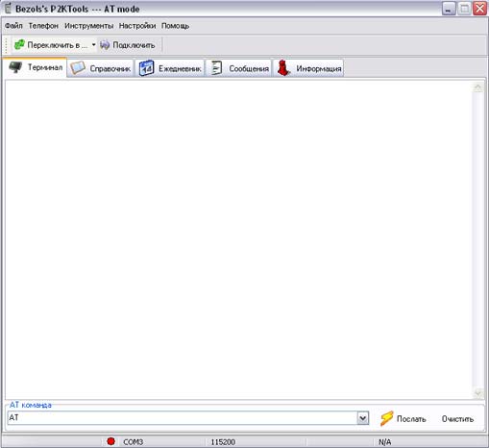Click the green switch-mode icon in toolbar

point(19,44)
